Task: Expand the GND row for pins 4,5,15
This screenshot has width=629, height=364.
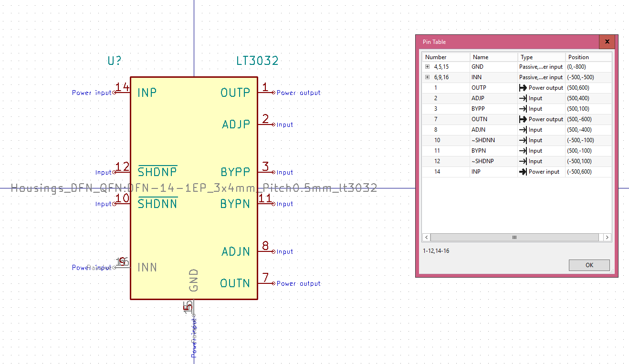Action: point(427,67)
